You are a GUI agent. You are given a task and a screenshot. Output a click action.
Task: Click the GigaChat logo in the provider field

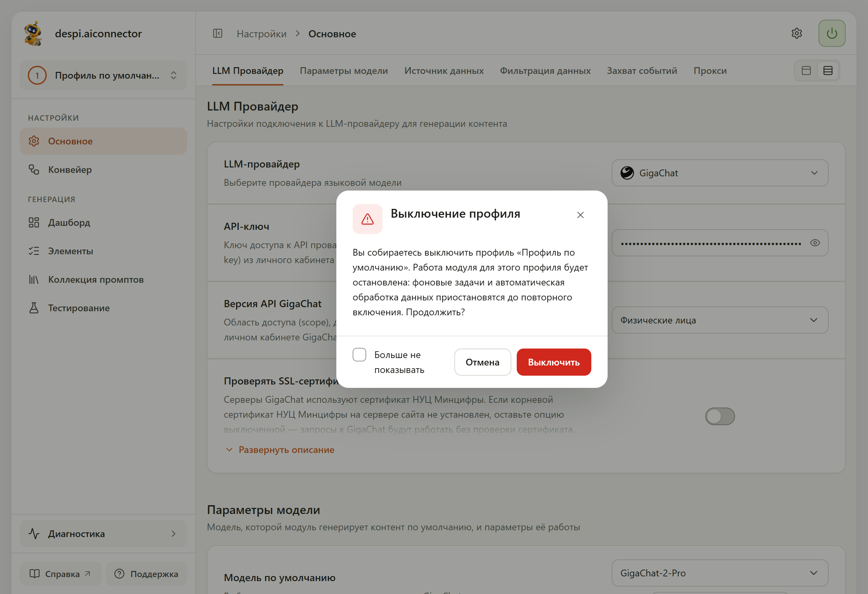[627, 173]
